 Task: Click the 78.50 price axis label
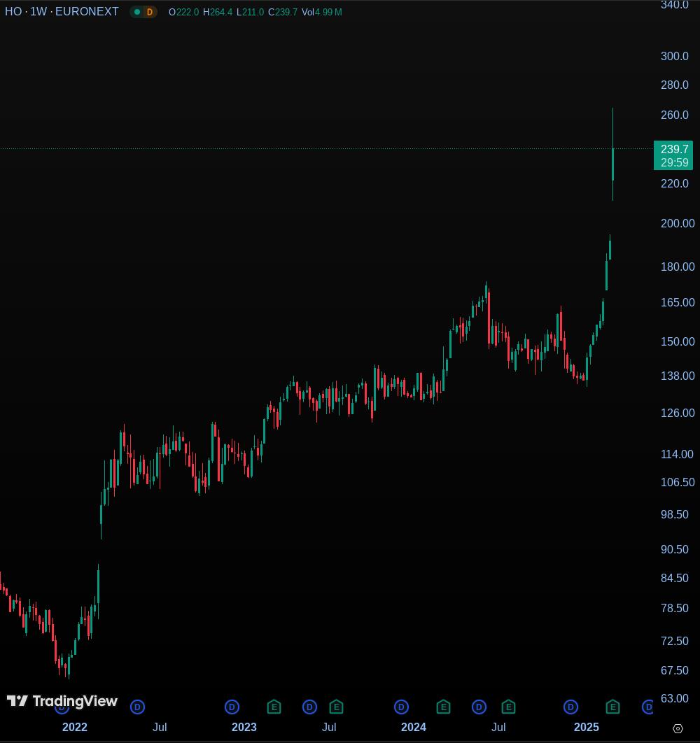[x=674, y=609]
